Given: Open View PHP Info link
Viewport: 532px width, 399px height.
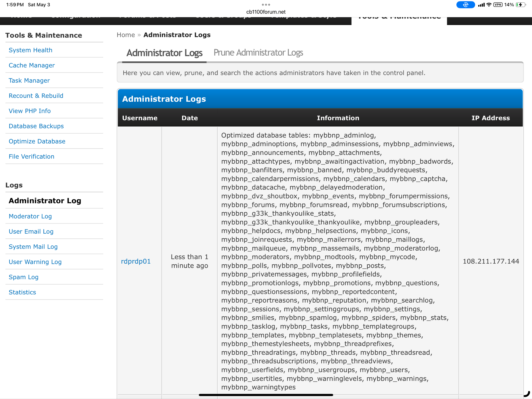Looking at the screenshot, I should [x=30, y=111].
